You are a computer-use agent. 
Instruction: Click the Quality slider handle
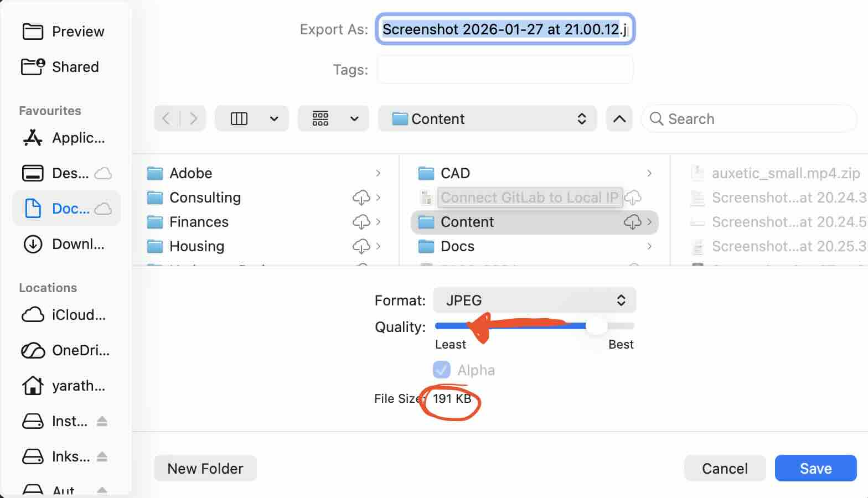[597, 326]
